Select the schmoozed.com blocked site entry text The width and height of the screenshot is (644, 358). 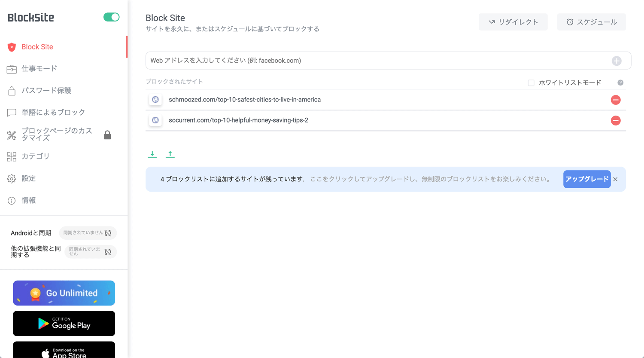click(245, 100)
